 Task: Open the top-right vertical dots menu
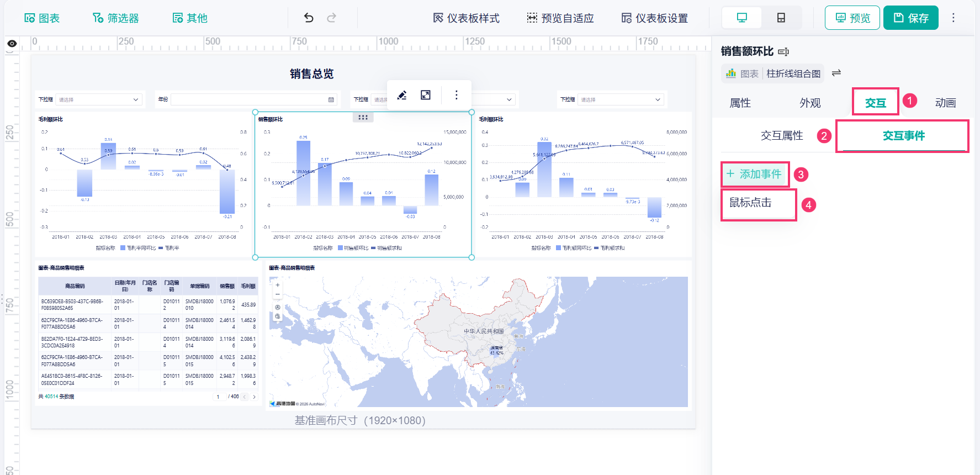click(953, 18)
